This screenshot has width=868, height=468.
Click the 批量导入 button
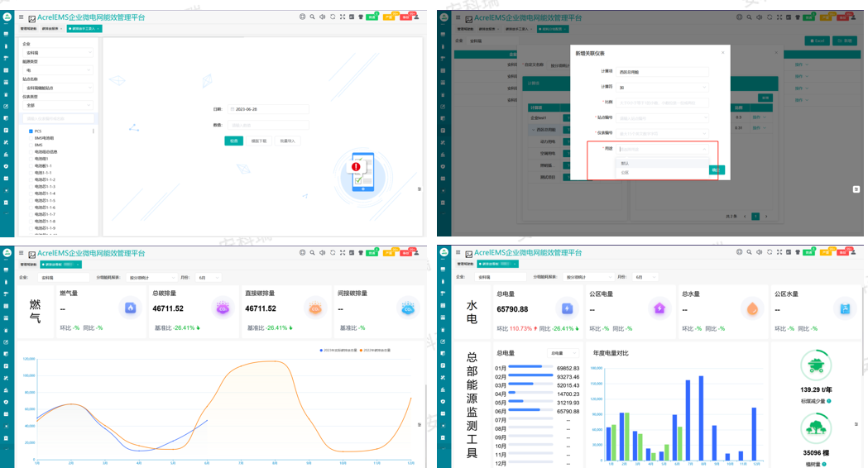click(286, 141)
